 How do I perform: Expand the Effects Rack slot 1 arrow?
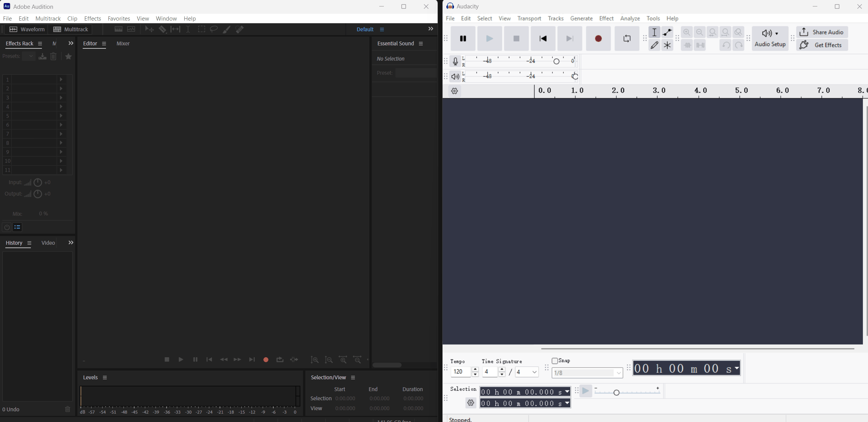(x=61, y=79)
